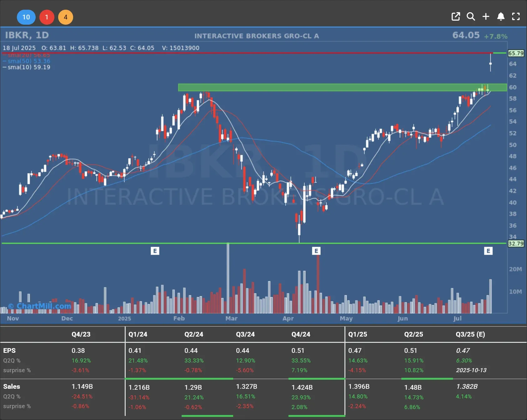Click the Sales row label
This screenshot has height=420, width=527.
(12, 387)
